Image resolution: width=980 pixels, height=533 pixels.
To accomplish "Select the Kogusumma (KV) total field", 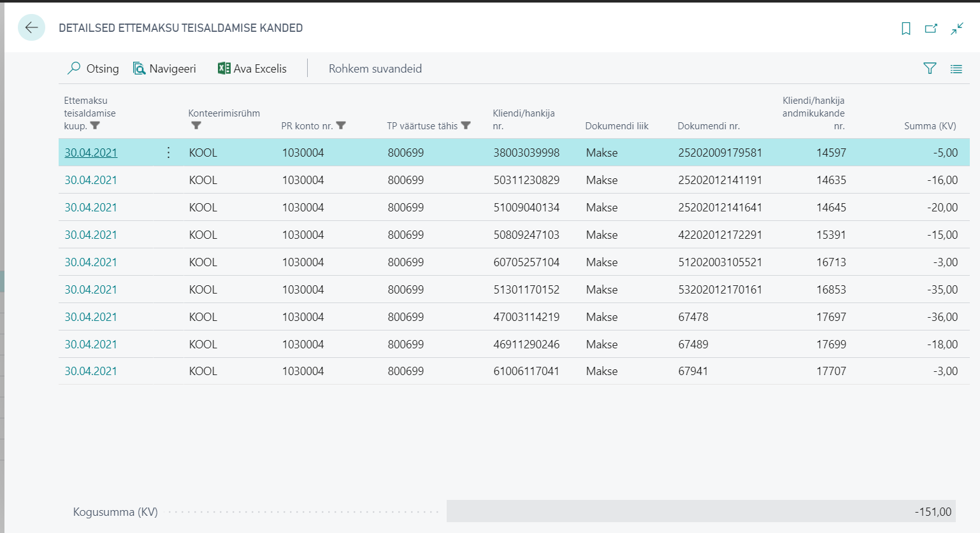I will (x=701, y=511).
